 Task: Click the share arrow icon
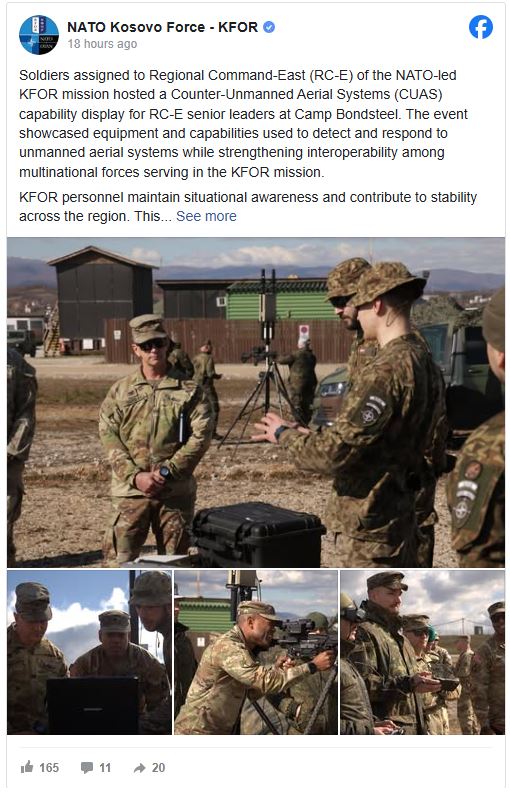point(140,768)
